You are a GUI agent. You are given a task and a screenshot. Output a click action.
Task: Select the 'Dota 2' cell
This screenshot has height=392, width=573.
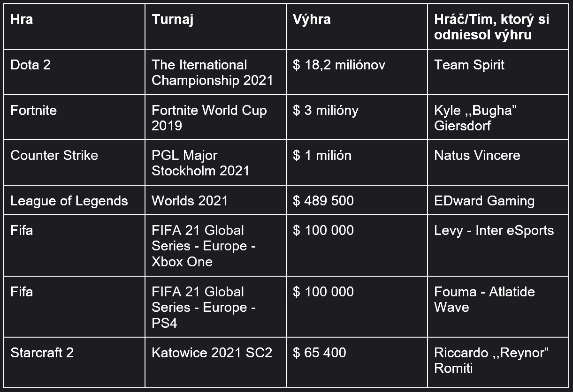pyautogui.click(x=74, y=72)
